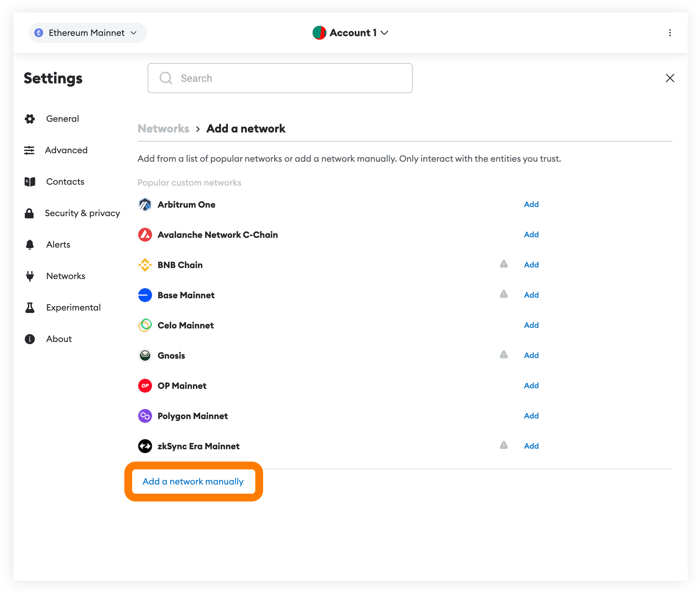700x594 pixels.
Task: Open Experimental via the flask icon
Action: [30, 307]
